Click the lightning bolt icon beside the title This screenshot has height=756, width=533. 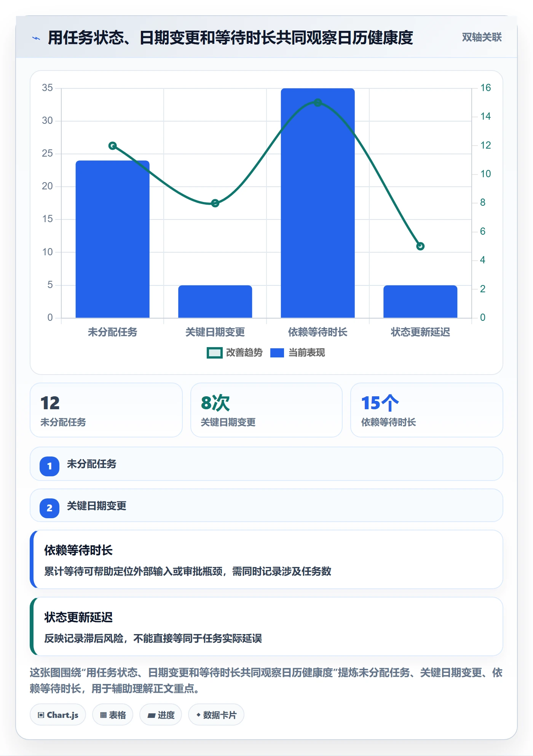coord(36,38)
